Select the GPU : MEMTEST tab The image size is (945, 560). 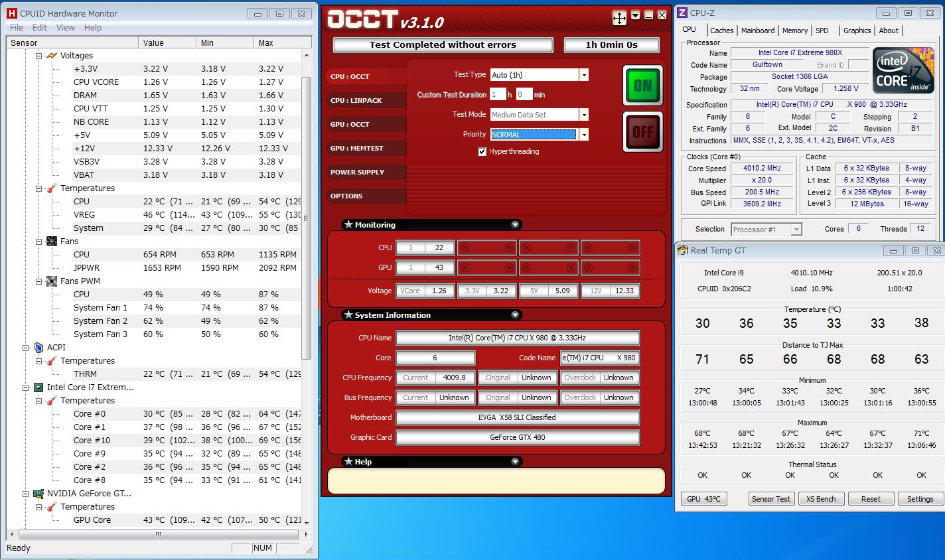(x=366, y=149)
